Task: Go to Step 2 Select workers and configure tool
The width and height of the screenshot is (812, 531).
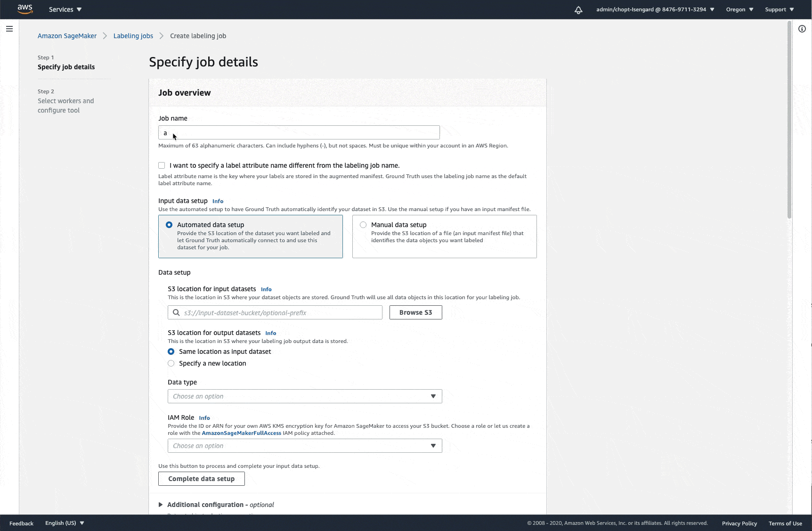Action: point(65,105)
